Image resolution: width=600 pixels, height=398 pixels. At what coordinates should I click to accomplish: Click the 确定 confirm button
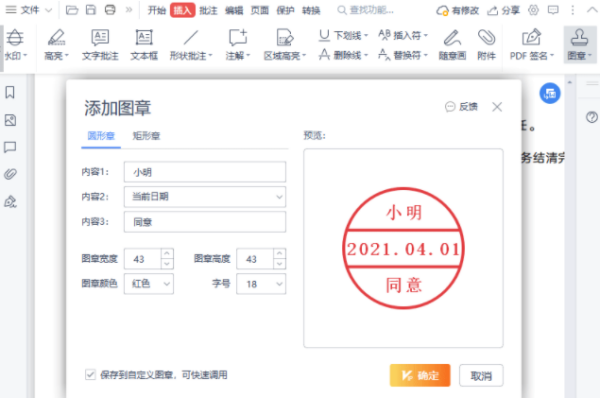point(420,375)
